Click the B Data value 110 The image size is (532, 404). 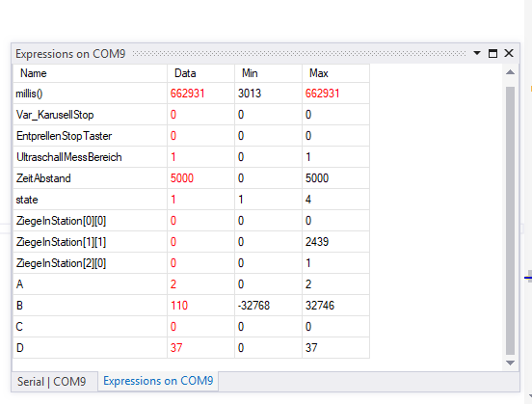179,306
